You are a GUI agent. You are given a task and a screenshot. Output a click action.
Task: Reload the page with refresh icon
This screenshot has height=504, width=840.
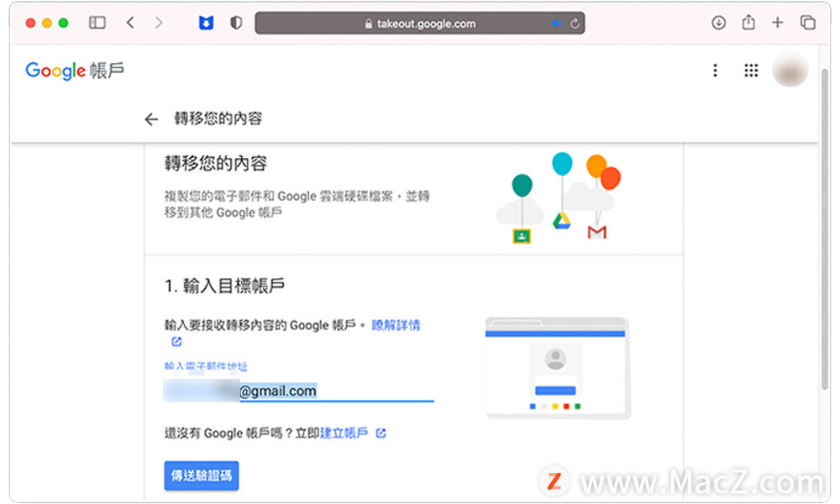[575, 24]
